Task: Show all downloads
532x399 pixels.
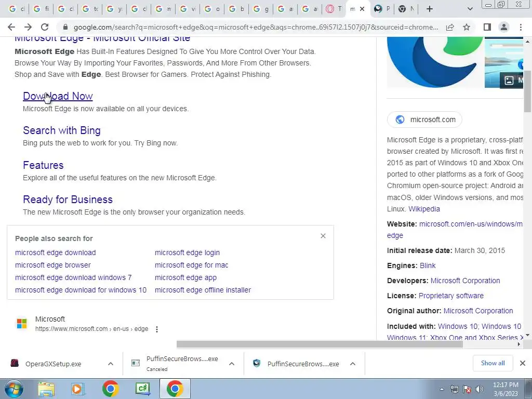Action: [x=493, y=363]
